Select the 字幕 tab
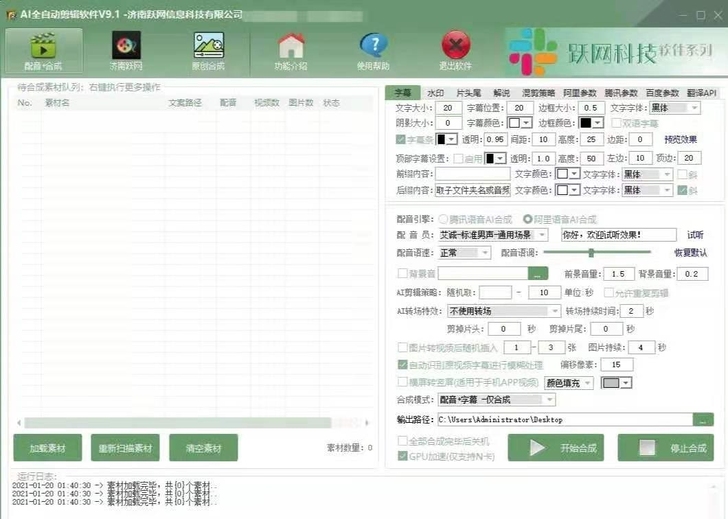728x519 pixels. [403, 93]
